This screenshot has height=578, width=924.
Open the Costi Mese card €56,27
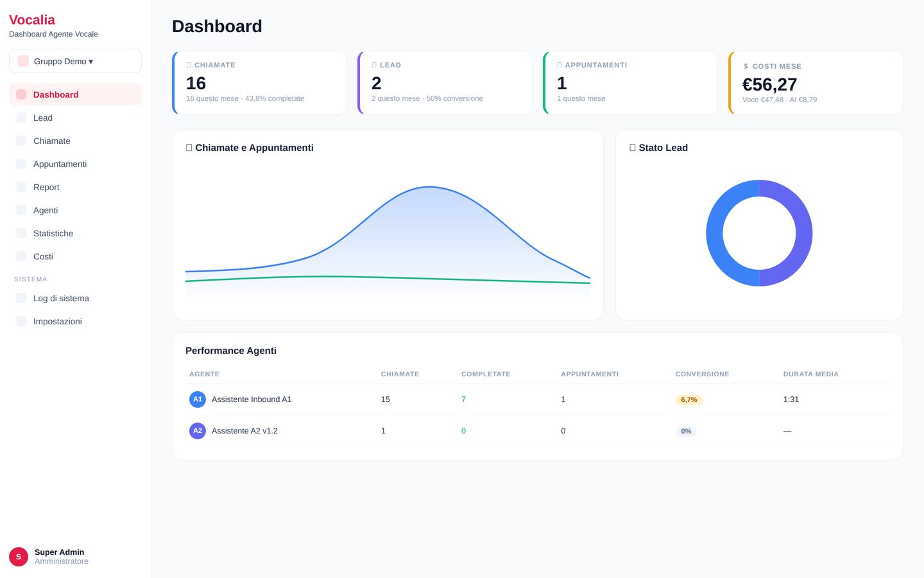coord(816,83)
